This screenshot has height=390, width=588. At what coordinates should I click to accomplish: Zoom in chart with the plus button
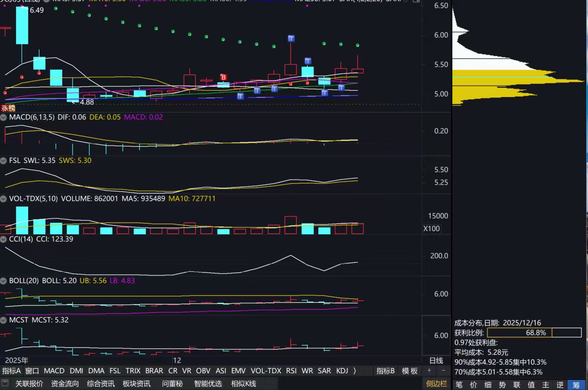click(429, 371)
